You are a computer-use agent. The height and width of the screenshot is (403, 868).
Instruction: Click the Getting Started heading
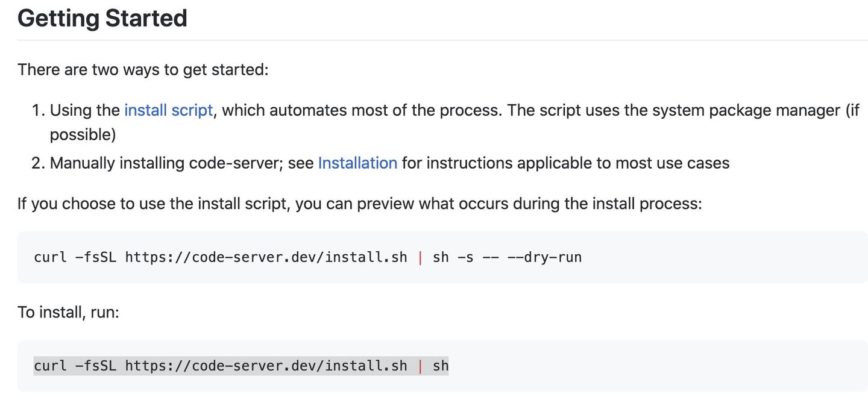[x=101, y=19]
